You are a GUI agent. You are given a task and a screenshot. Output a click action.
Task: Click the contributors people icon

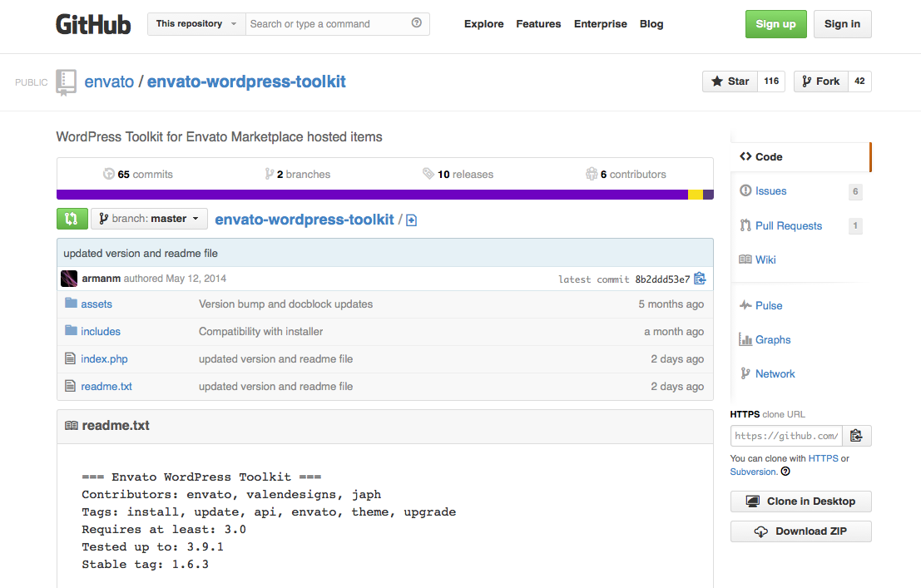click(x=592, y=174)
